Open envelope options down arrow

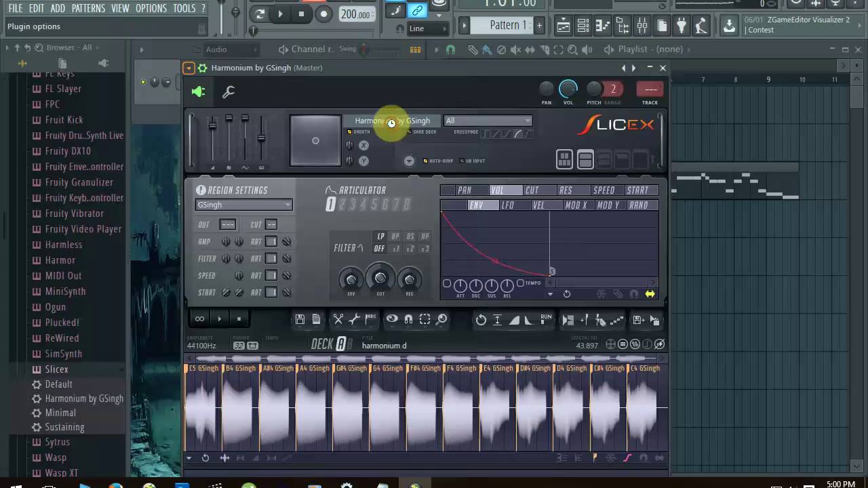point(550,294)
